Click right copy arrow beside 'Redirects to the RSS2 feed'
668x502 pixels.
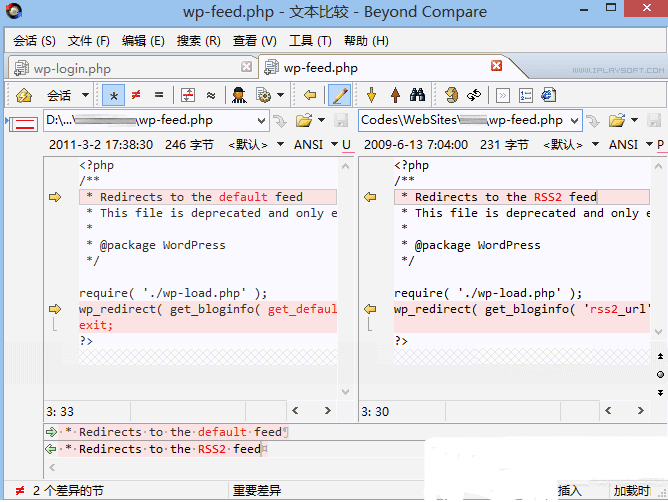click(x=370, y=197)
